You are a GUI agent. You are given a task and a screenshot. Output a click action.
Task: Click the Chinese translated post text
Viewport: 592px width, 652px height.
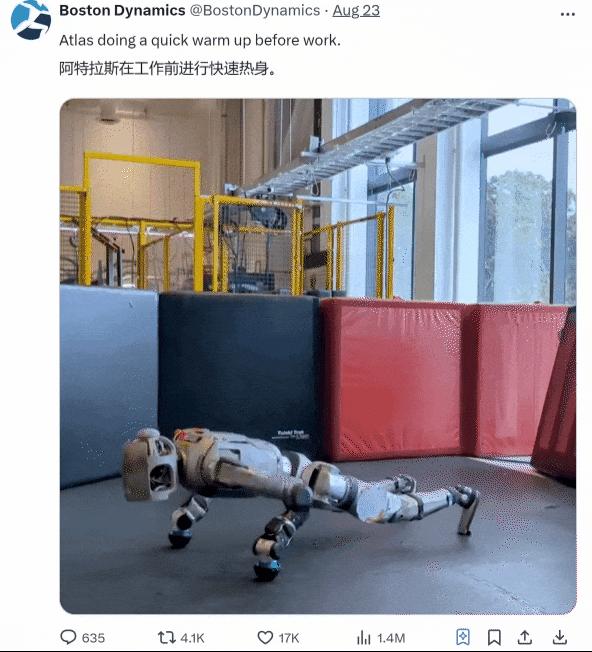[x=168, y=68]
